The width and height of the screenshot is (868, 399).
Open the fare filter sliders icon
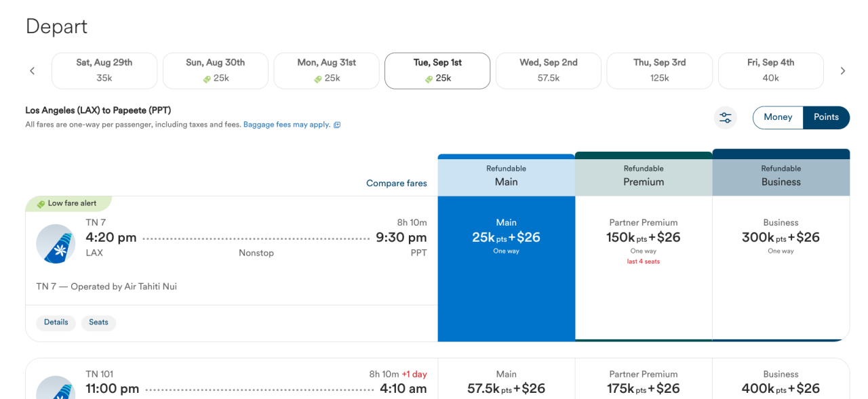click(x=726, y=118)
